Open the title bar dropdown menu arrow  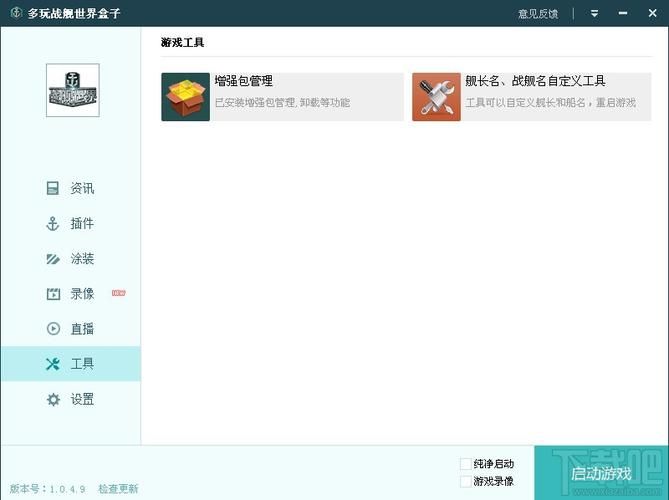tap(594, 13)
